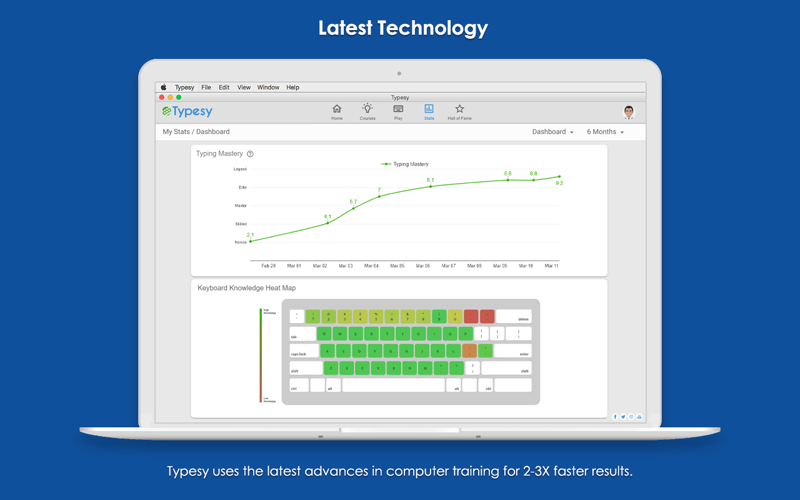Viewport: 800px width, 500px height.
Task: Click the delete key on heat map
Action: tap(514, 316)
